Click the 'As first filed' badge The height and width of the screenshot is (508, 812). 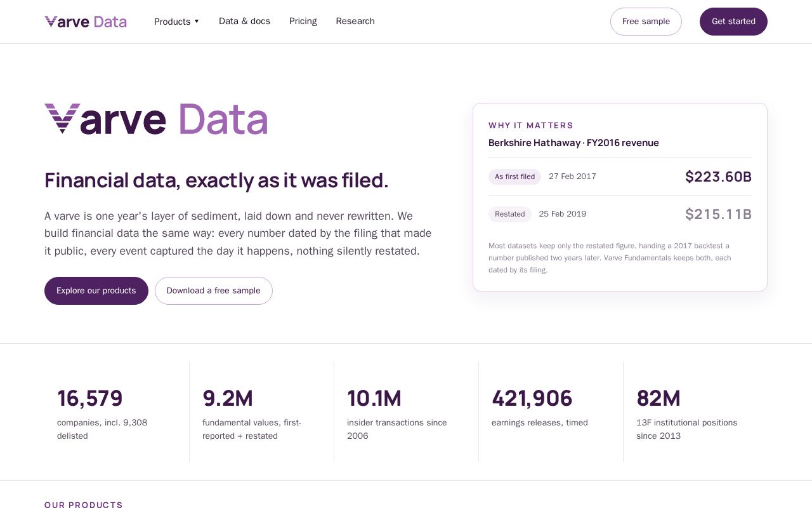514,177
